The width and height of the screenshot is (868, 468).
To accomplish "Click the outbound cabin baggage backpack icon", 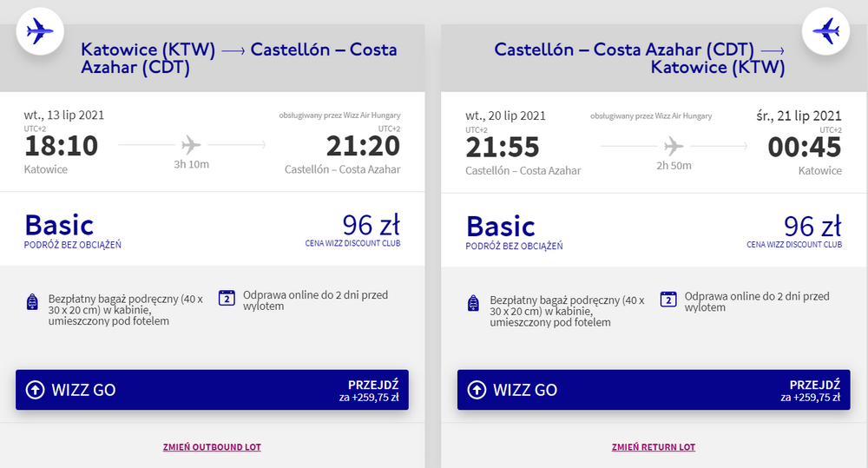I will coord(33,302).
